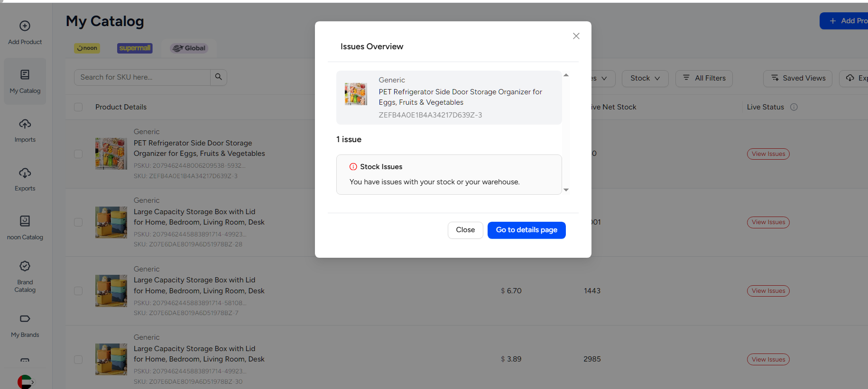Close the Issues Overview dialog with X
The width and height of the screenshot is (868, 389).
point(576,36)
